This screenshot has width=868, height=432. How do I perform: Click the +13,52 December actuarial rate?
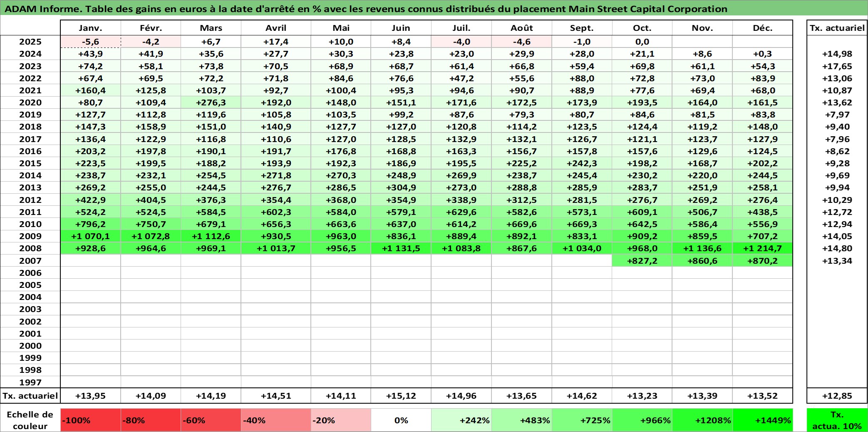click(762, 396)
